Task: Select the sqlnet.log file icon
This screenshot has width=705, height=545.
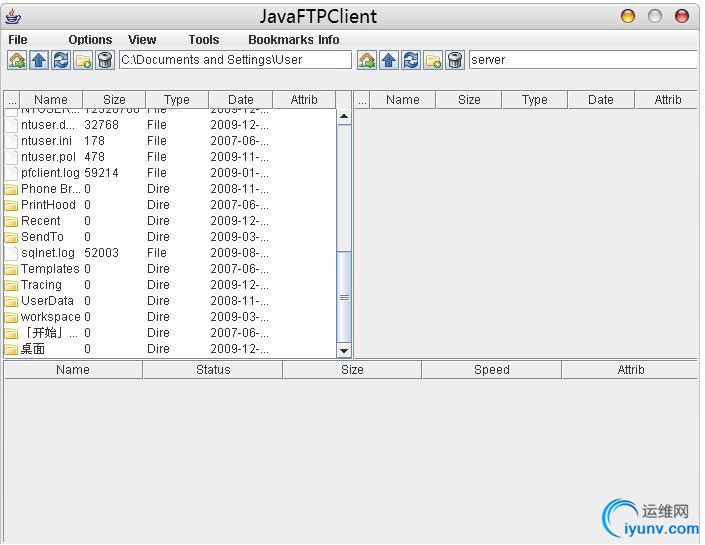Action: (11, 253)
